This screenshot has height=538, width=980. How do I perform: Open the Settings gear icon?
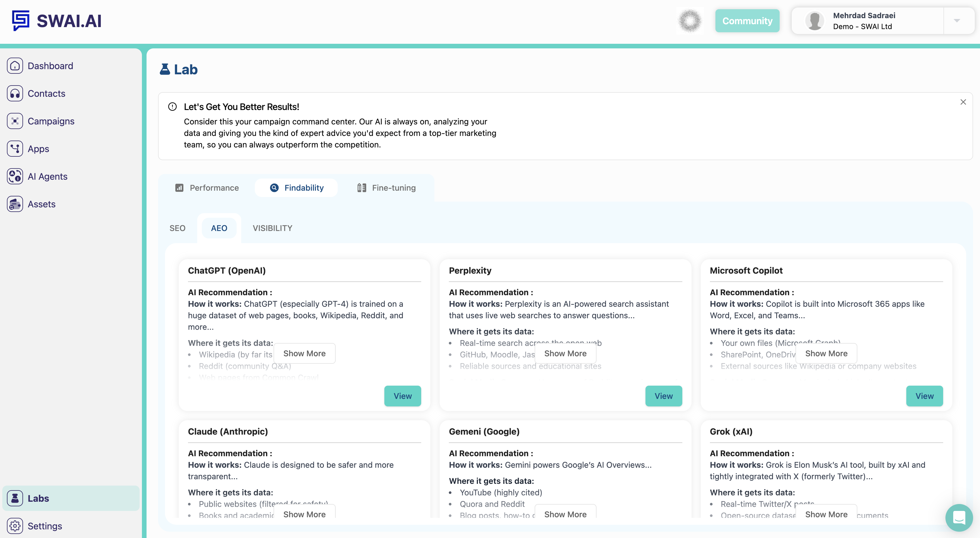click(15, 526)
